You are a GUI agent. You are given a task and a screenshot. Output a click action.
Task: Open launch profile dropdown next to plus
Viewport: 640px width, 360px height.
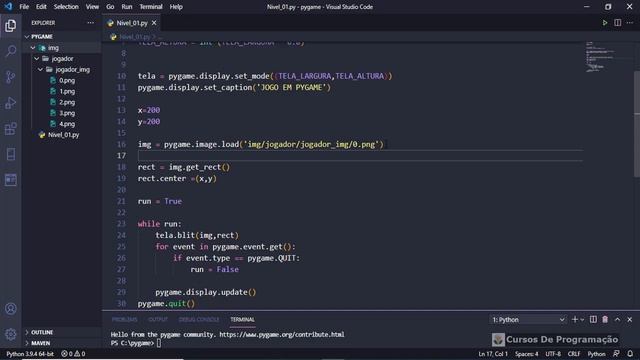(582, 320)
